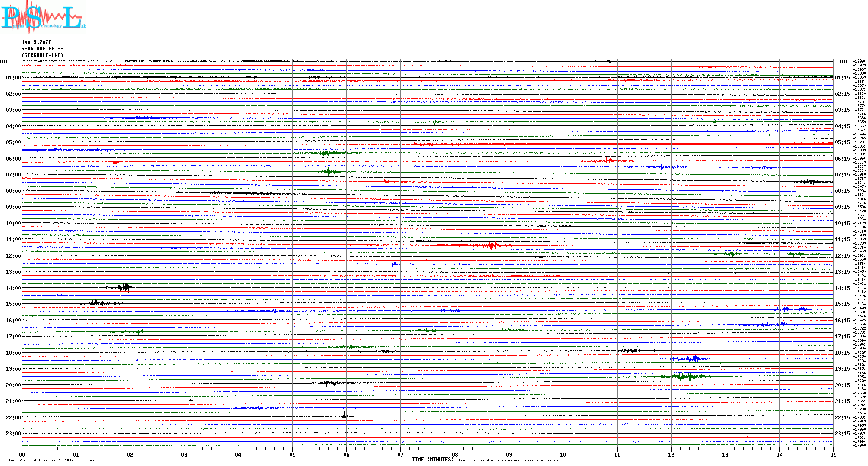Click the right UTC axis label
The height and width of the screenshot is (466, 868).
844,62
